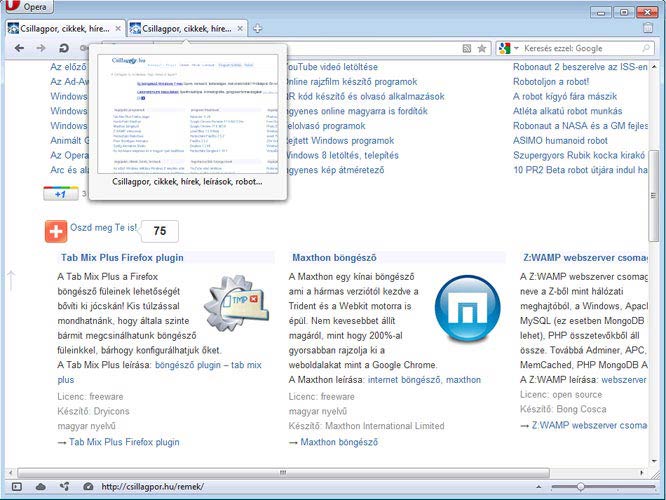The height and width of the screenshot is (500, 666).
Task: Go back with the Back arrow
Action: point(19,48)
